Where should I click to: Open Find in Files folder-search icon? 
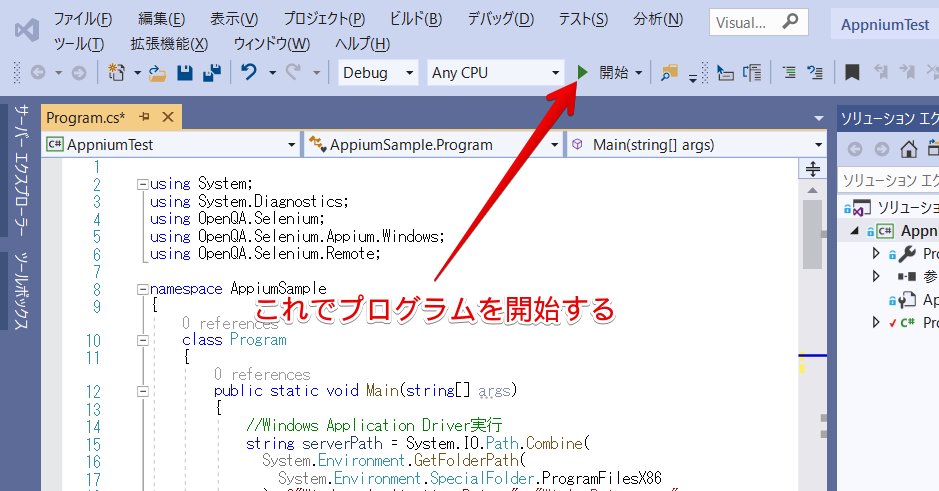point(669,72)
